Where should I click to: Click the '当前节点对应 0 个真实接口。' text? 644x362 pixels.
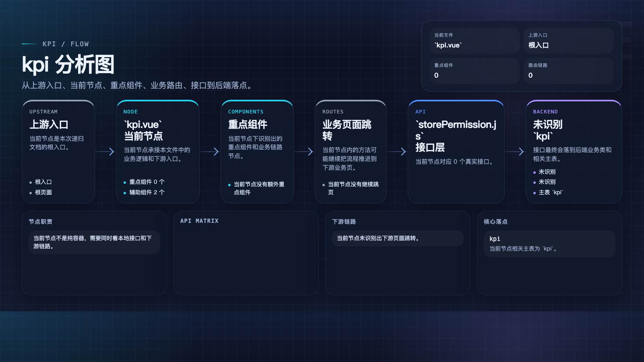[x=455, y=162]
